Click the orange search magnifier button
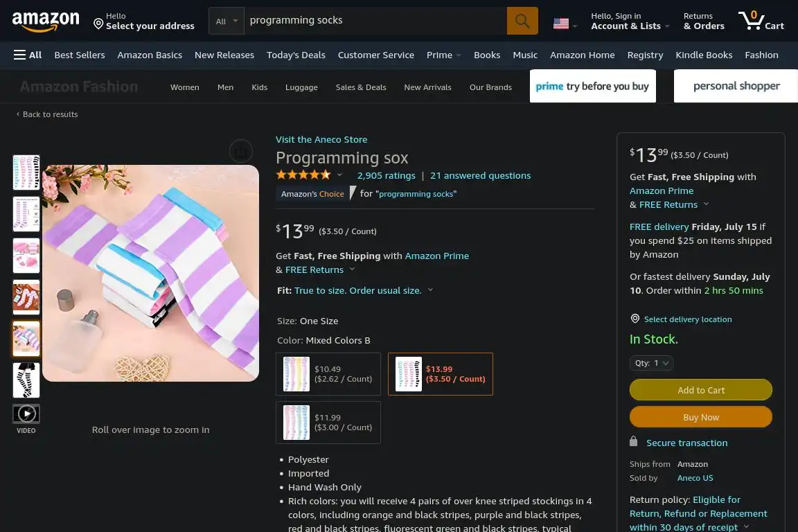Image resolution: width=798 pixels, height=532 pixels. pos(522,21)
